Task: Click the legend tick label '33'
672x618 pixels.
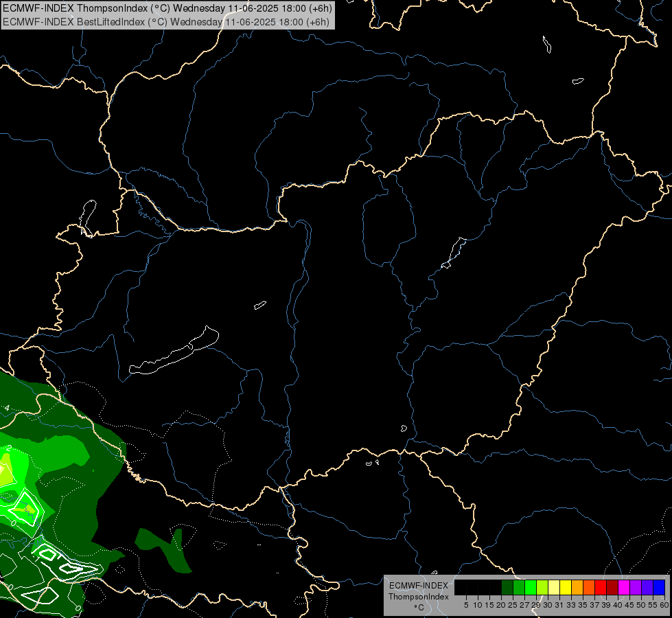Action: [571, 605]
